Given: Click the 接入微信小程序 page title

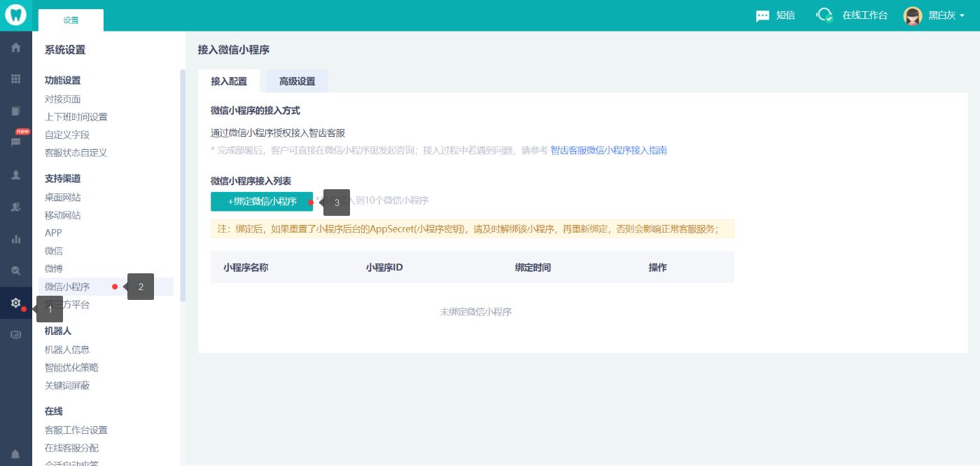Looking at the screenshot, I should pos(234,50).
